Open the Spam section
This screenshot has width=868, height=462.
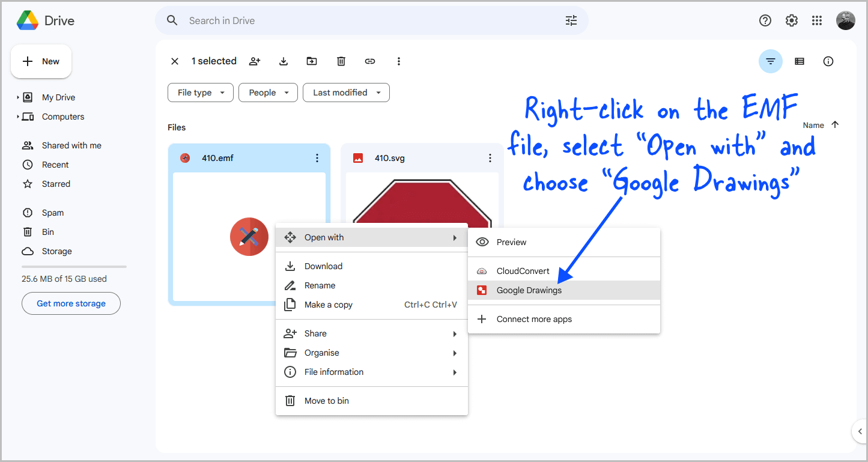click(x=53, y=213)
